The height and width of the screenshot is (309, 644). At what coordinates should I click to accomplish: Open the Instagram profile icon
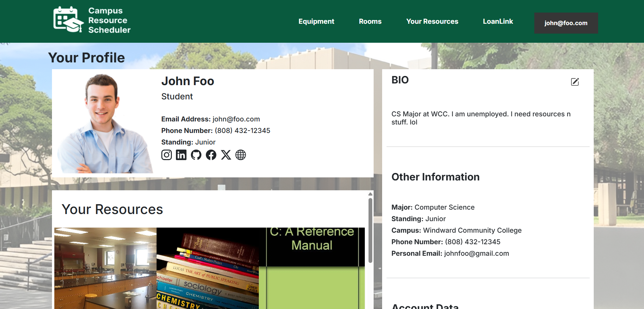[166, 155]
